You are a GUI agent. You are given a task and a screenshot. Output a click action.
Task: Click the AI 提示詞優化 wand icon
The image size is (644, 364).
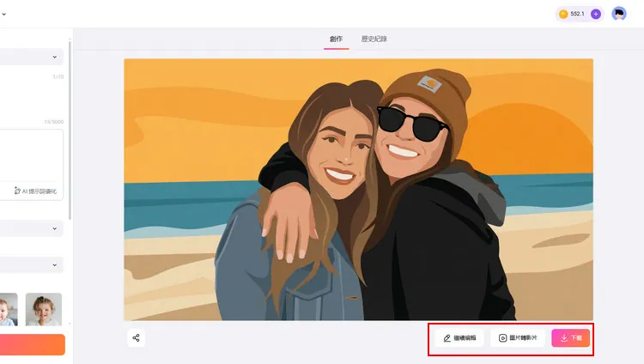pos(17,191)
